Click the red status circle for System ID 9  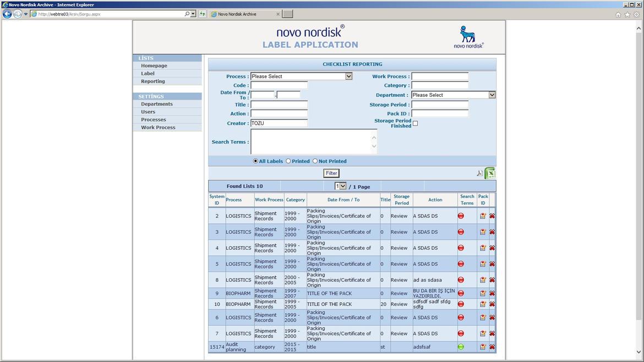461,293
